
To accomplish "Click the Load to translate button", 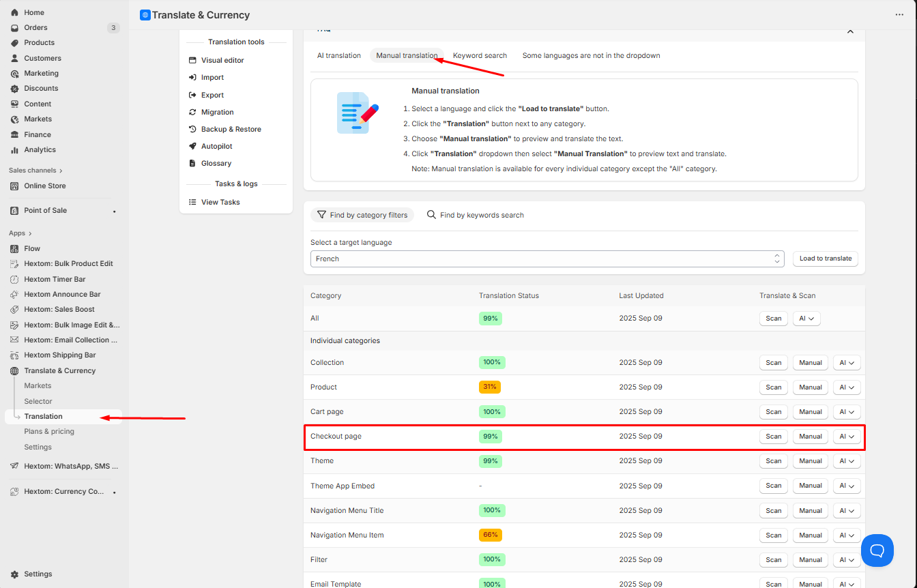I will [x=826, y=259].
